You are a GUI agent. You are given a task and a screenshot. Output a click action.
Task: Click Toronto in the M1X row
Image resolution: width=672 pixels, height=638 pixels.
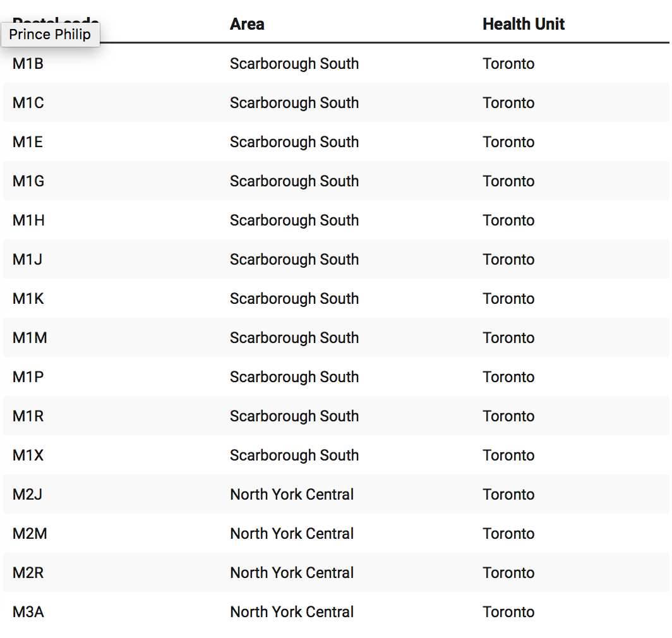(508, 455)
